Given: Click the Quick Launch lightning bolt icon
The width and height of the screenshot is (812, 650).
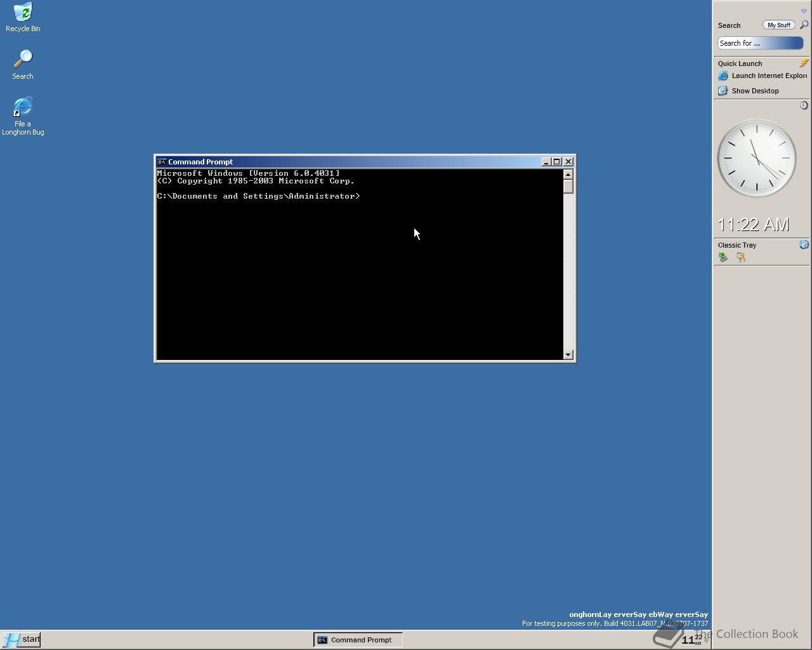Looking at the screenshot, I should click(x=804, y=63).
